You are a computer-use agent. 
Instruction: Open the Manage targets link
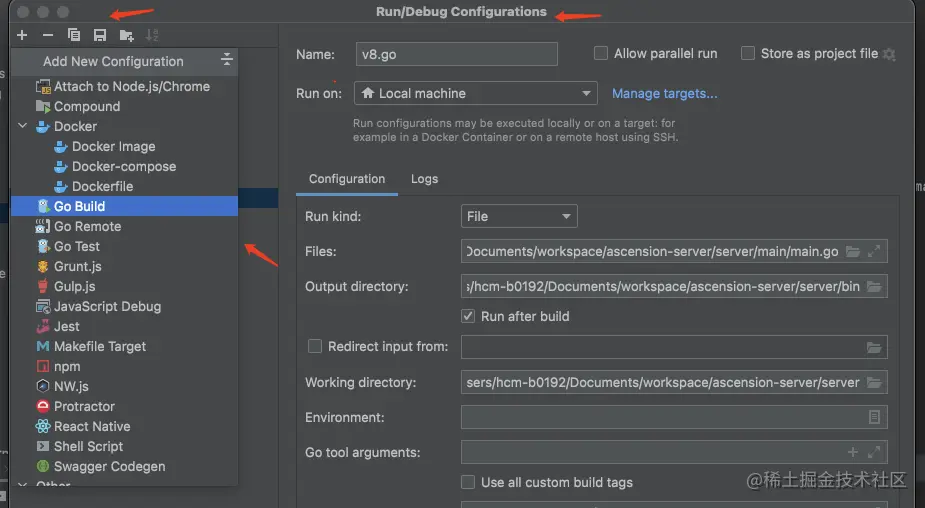[x=664, y=93]
